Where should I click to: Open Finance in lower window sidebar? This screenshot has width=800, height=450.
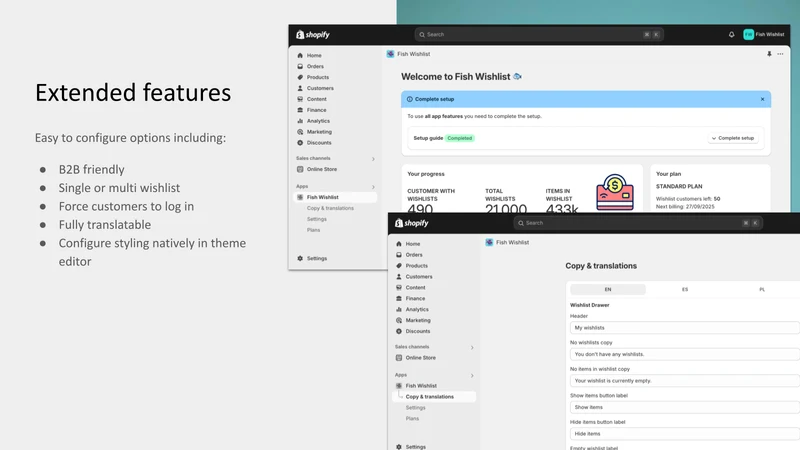pos(415,298)
